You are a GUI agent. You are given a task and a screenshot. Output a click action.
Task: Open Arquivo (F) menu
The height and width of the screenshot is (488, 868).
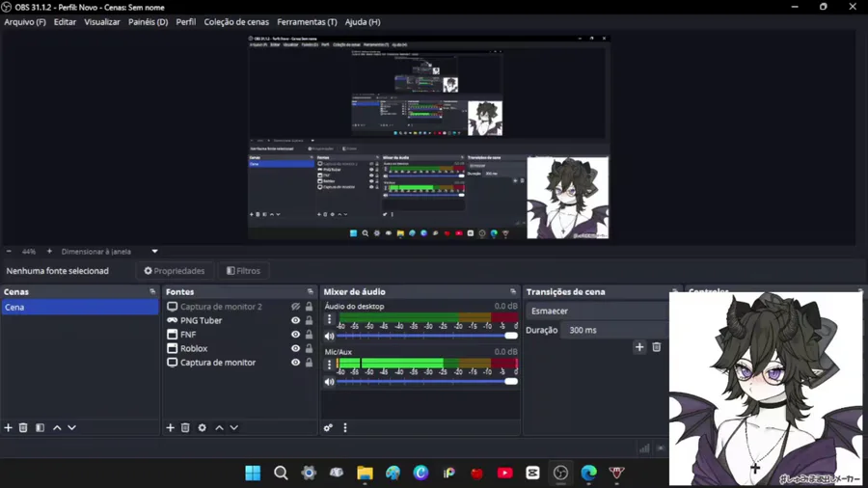(25, 22)
